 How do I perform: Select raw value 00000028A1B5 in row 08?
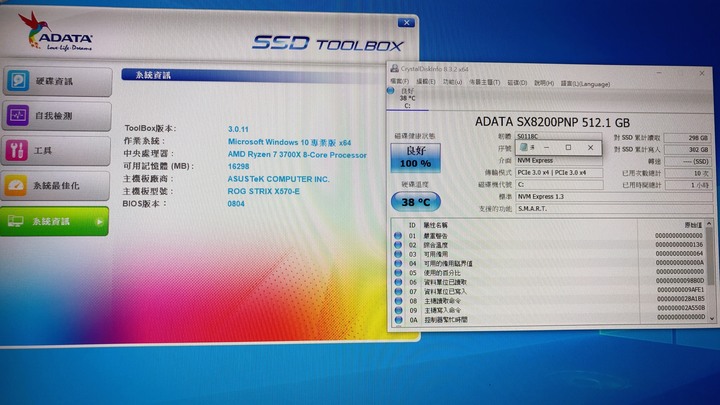coord(681,299)
